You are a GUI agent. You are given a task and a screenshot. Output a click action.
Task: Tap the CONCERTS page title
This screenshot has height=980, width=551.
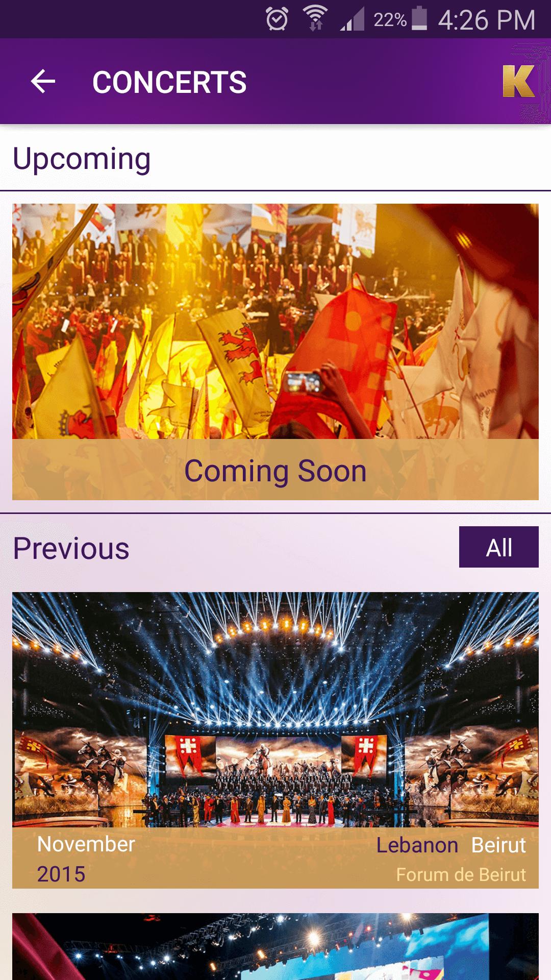(169, 82)
